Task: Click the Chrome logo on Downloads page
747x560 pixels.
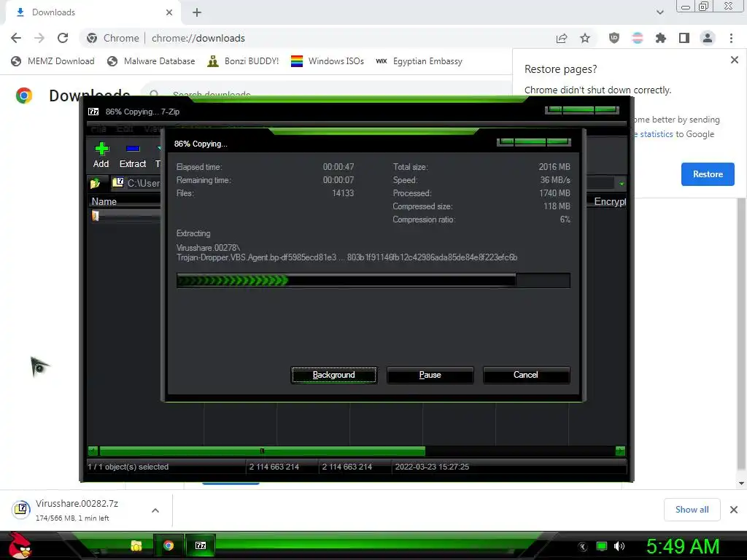Action: pos(24,96)
